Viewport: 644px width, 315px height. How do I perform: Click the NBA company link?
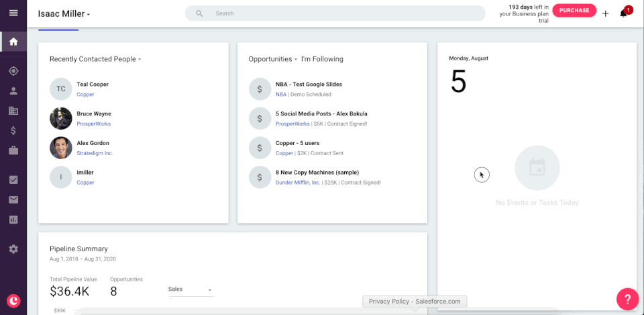[x=281, y=95]
